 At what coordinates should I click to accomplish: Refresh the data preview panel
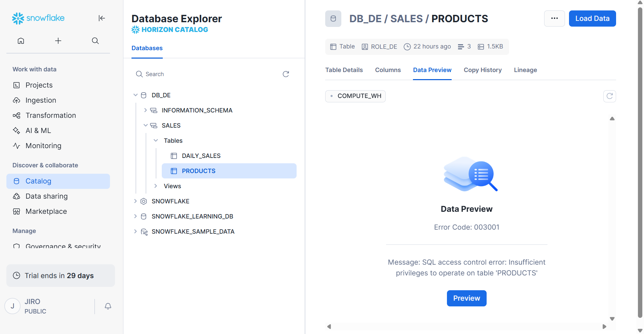[609, 96]
